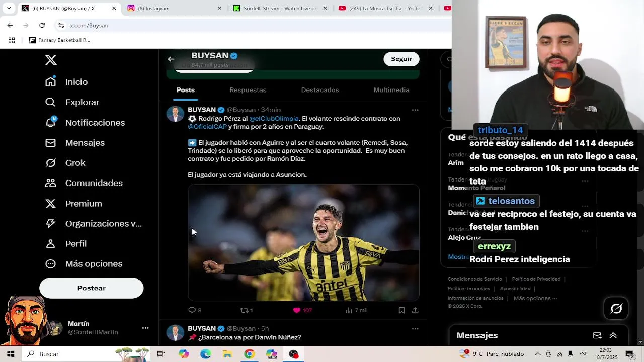Open Política de cookies link

click(469, 289)
